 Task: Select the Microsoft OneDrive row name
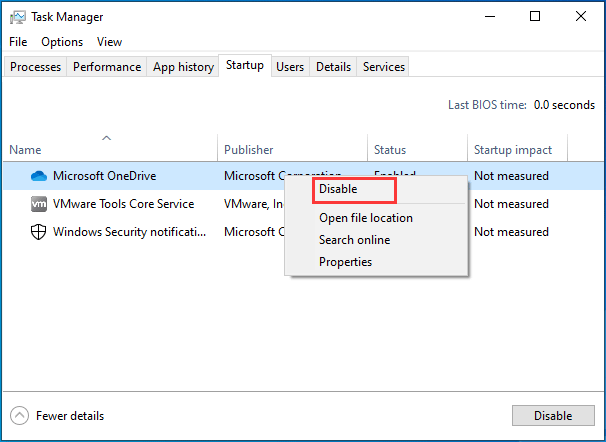point(104,176)
